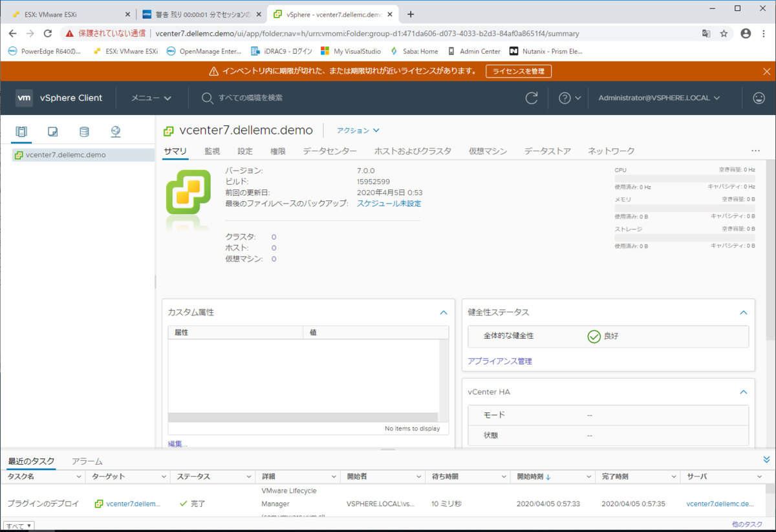The height and width of the screenshot is (532, 776).
Task: Click the browser address bar URL
Action: [x=367, y=34]
